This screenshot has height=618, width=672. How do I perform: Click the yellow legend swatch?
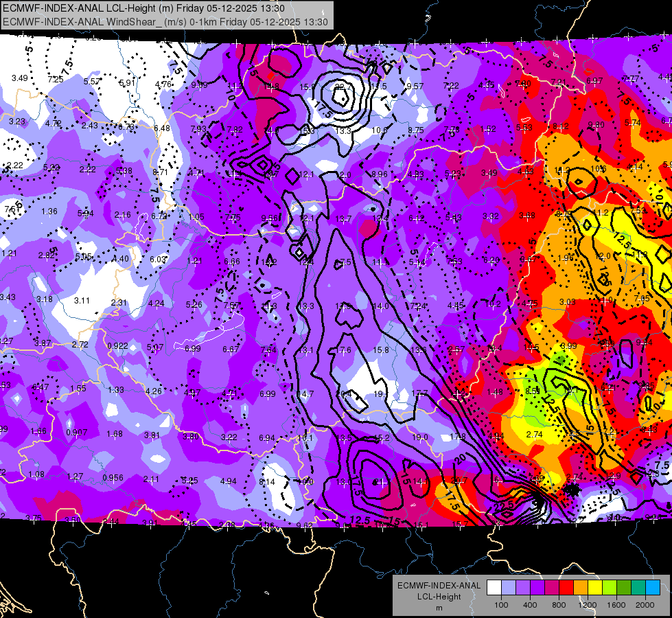pos(595,588)
